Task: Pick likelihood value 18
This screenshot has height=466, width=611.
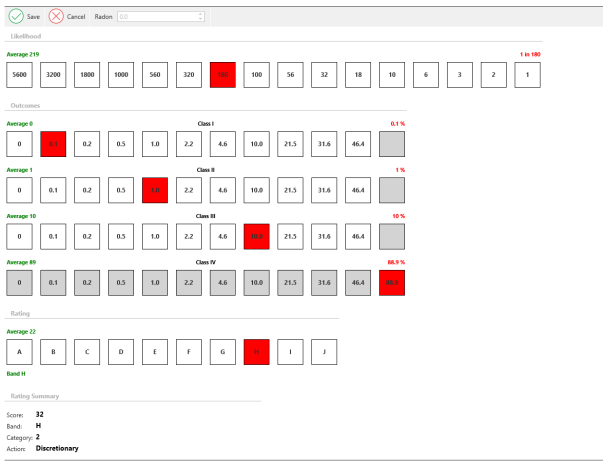Action: (358, 75)
